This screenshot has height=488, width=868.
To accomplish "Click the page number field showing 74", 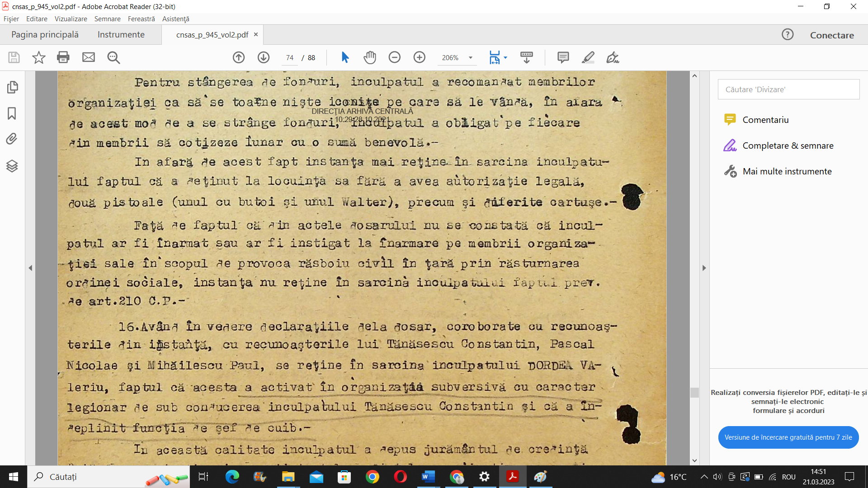I will [289, 58].
